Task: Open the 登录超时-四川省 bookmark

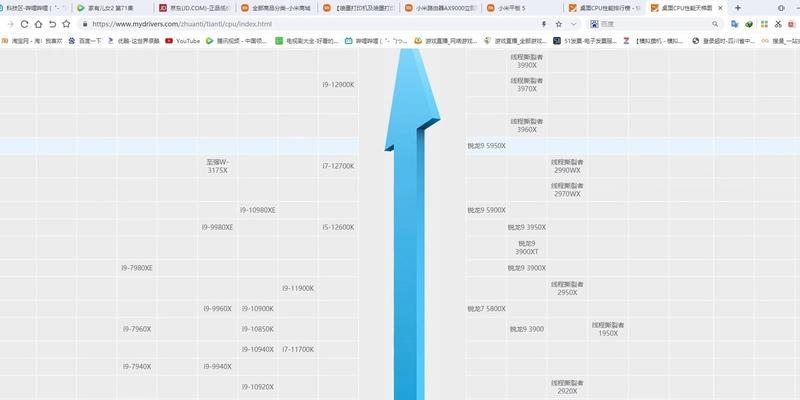Action: click(723, 41)
